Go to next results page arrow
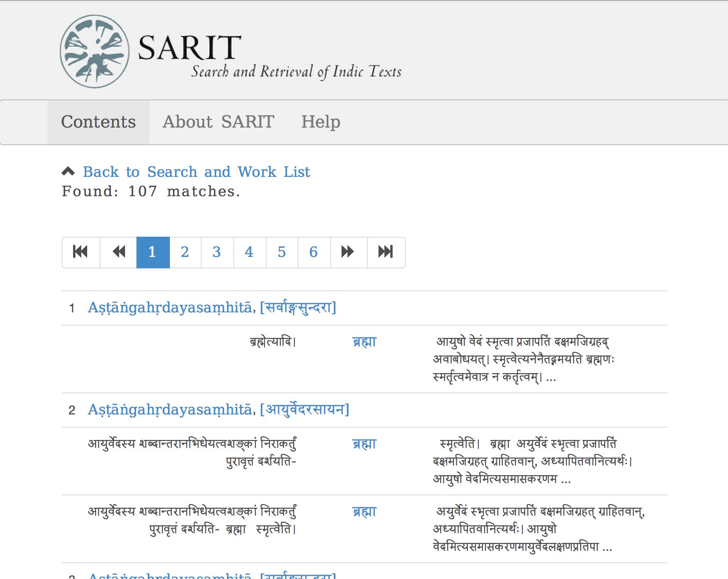The image size is (728, 579). click(x=348, y=252)
